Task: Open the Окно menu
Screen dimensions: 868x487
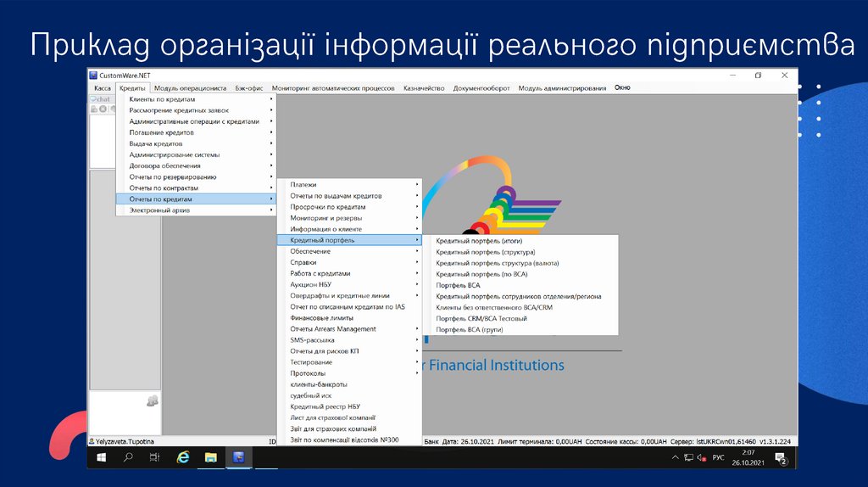Action: coord(622,87)
